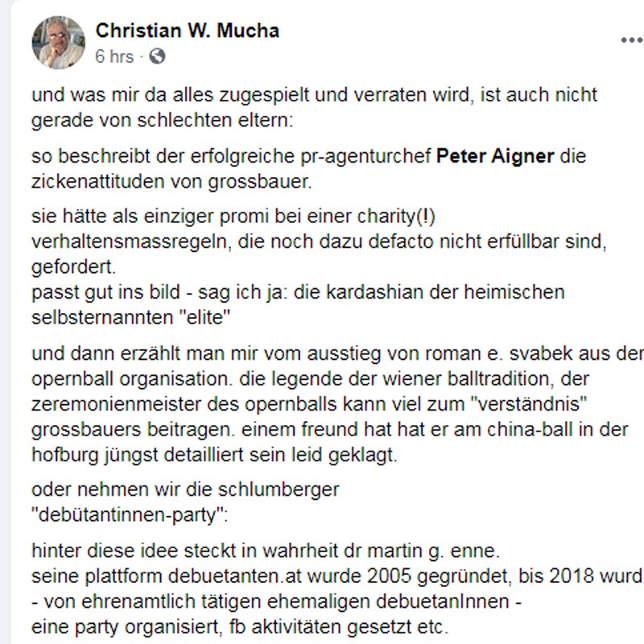This screenshot has width=644, height=644.
Task: Open Christian W. Mucha's profile picture
Action: pyautogui.click(x=57, y=41)
